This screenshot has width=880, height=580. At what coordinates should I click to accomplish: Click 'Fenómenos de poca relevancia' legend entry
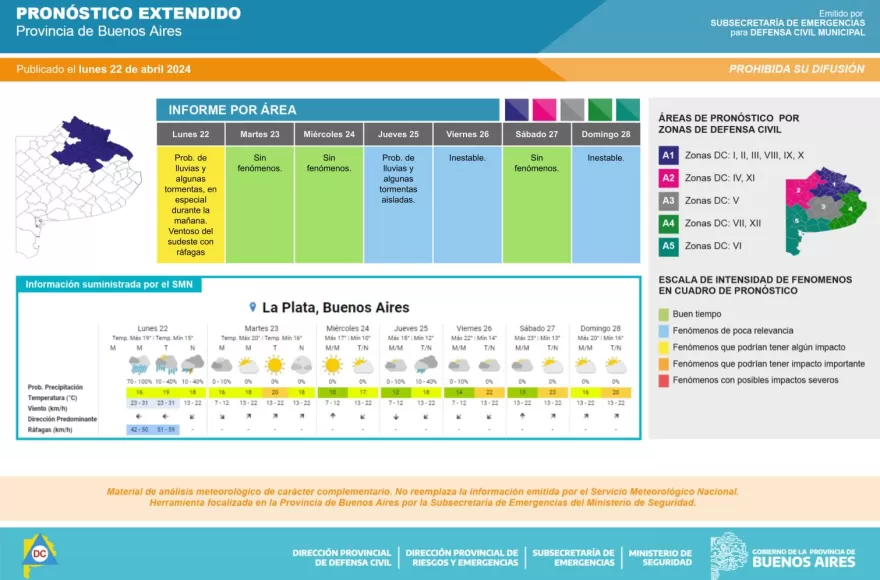(733, 331)
